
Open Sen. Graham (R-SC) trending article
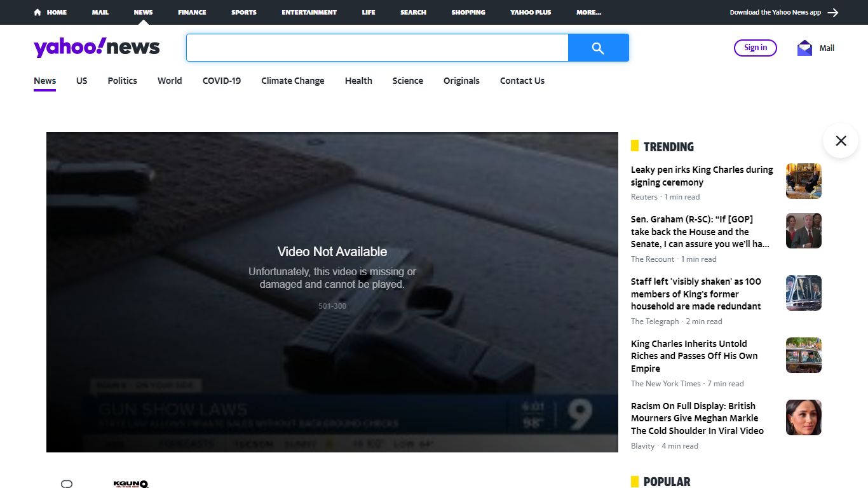coord(700,231)
